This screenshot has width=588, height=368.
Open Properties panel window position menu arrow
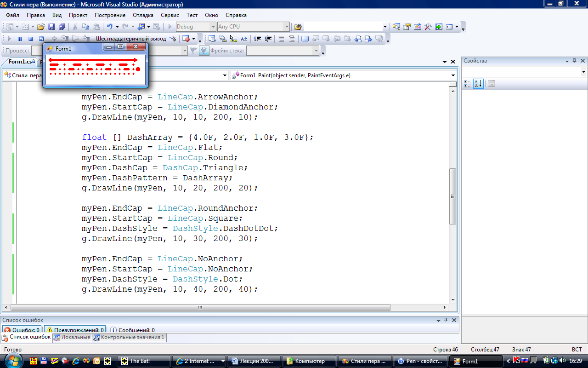[x=566, y=61]
